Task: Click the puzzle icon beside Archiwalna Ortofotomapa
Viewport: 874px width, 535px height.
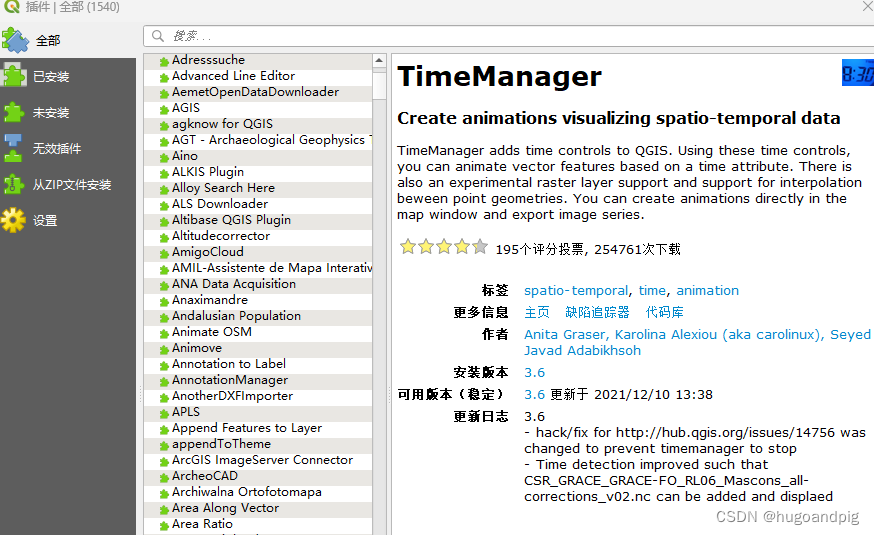Action: tap(164, 494)
